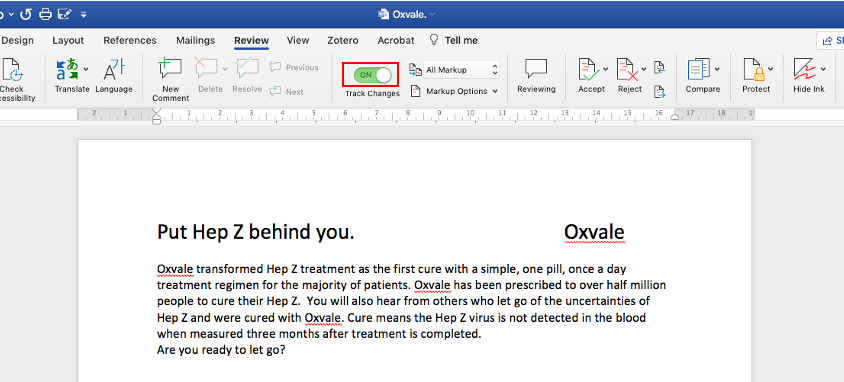Go to Previous comment
The height and width of the screenshot is (382, 844).
pos(294,67)
